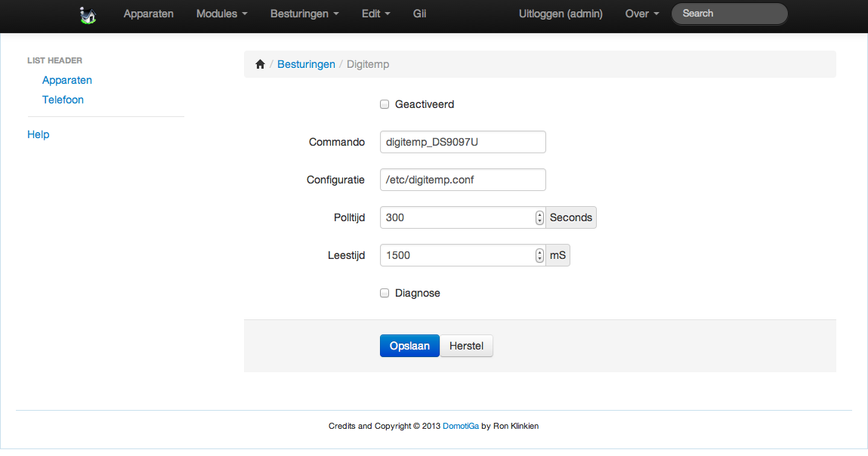Open Apparaten link in the sidebar
The image size is (868, 456).
point(67,80)
